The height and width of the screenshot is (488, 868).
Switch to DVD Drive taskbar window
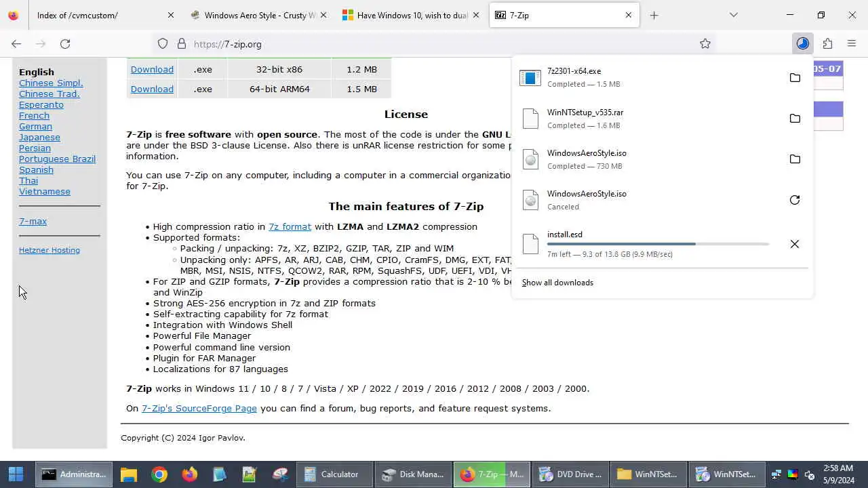(x=570, y=474)
